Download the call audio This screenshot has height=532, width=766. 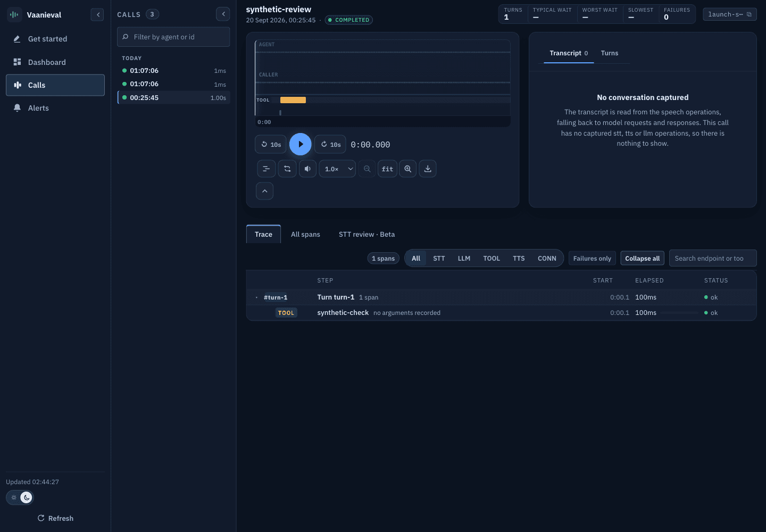[x=428, y=169]
